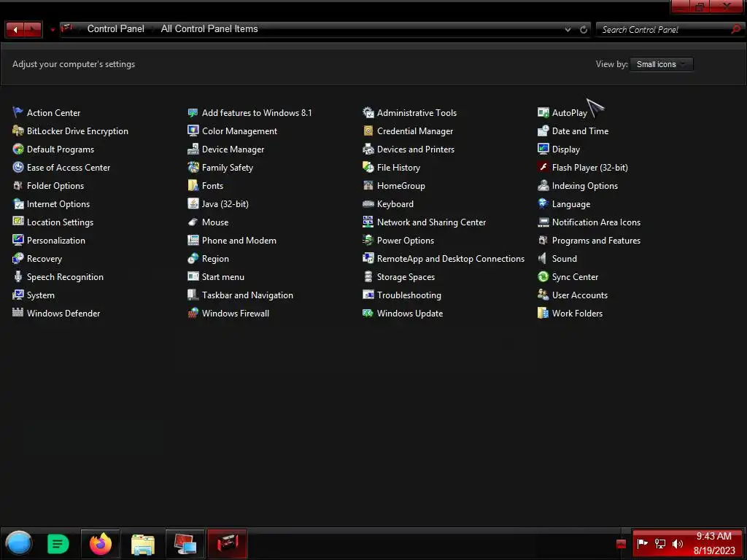Open the Region link
Image resolution: width=747 pixels, height=560 pixels.
click(215, 259)
